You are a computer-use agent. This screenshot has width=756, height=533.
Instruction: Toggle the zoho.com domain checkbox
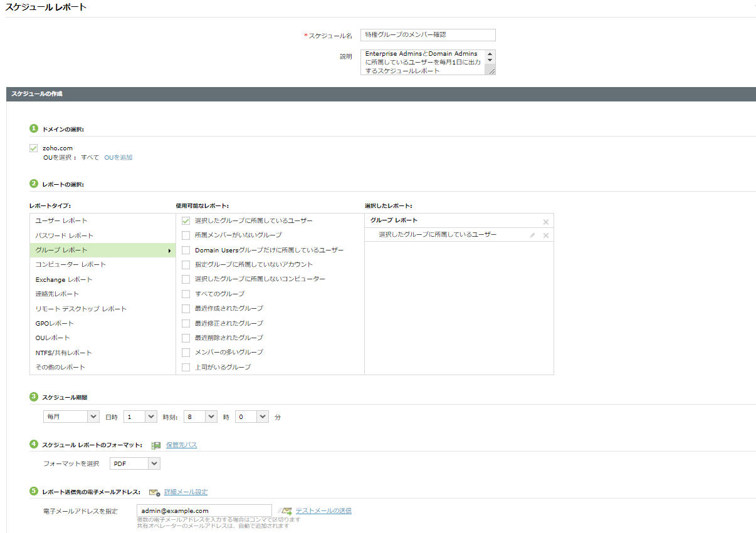coord(34,148)
